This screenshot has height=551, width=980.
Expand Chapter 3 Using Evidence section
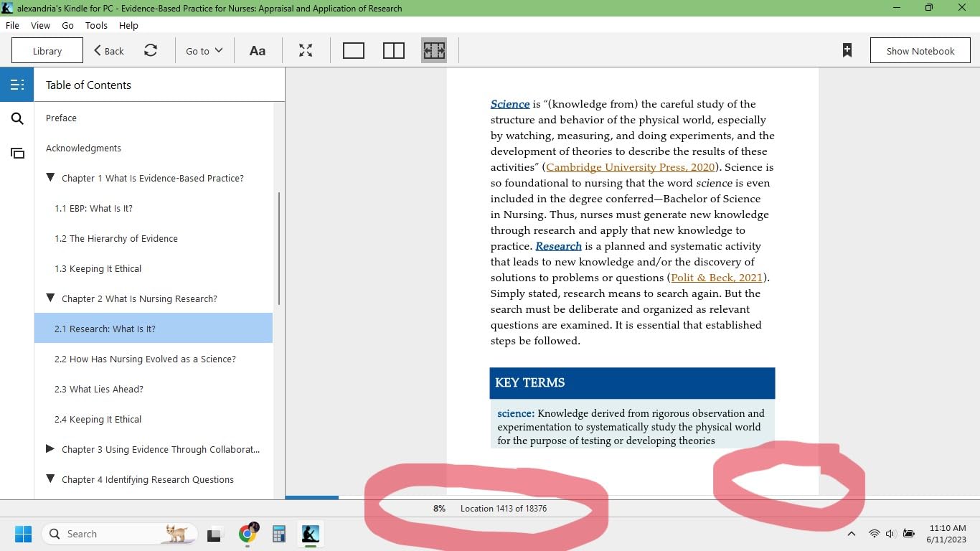[50, 449]
